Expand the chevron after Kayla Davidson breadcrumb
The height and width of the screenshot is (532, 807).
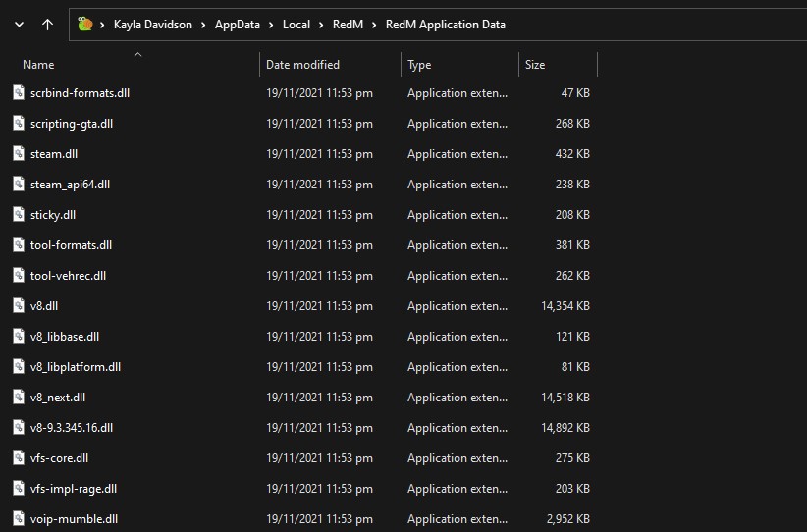point(203,25)
